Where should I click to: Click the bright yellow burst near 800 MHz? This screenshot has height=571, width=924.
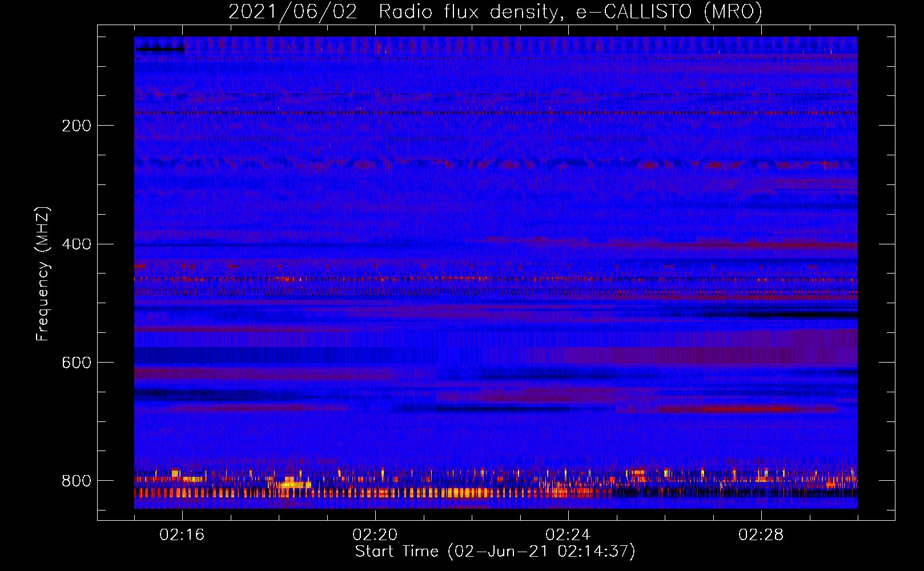pyautogui.click(x=297, y=485)
